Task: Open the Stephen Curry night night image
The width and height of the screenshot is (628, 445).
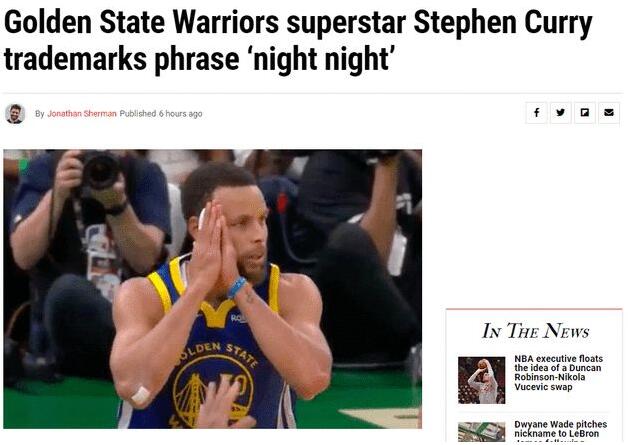Action: click(213, 289)
